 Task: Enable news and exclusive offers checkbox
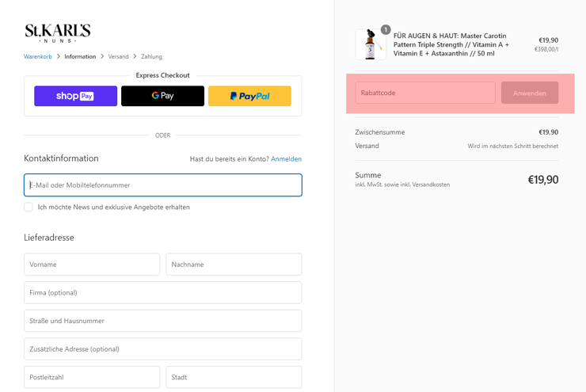click(x=29, y=207)
